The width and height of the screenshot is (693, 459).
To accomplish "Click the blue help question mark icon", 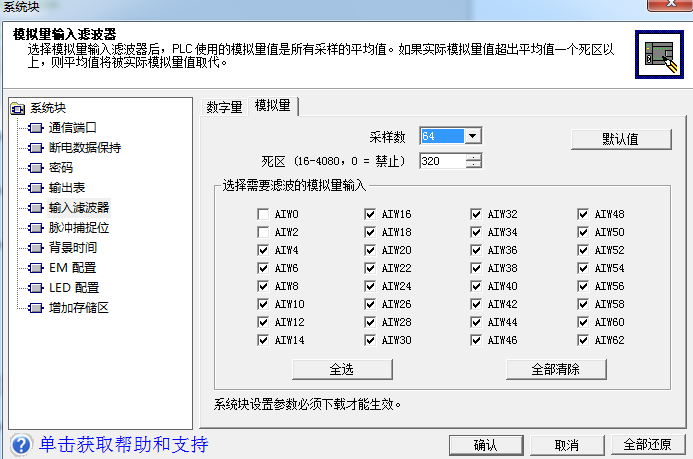I will pyautogui.click(x=20, y=444).
